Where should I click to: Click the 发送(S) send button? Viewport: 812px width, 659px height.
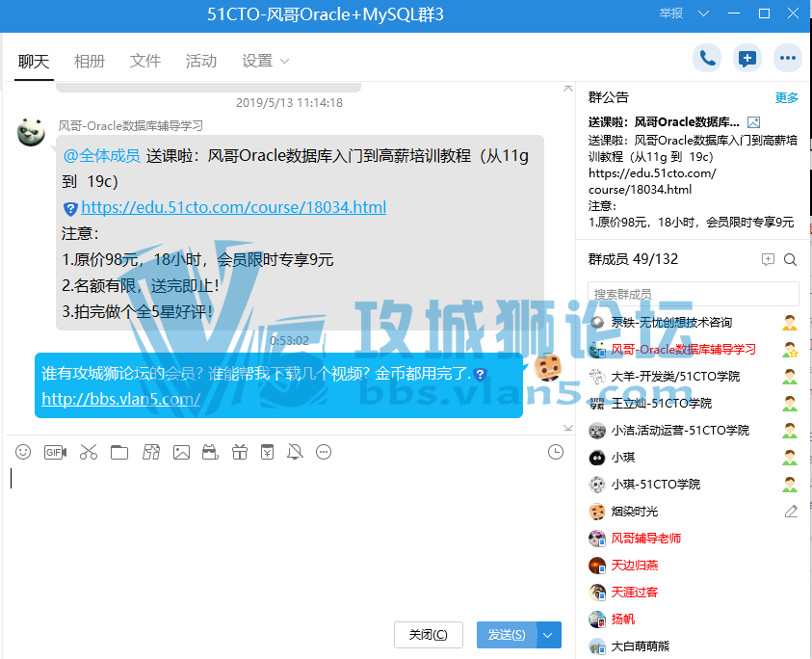pyautogui.click(x=507, y=635)
